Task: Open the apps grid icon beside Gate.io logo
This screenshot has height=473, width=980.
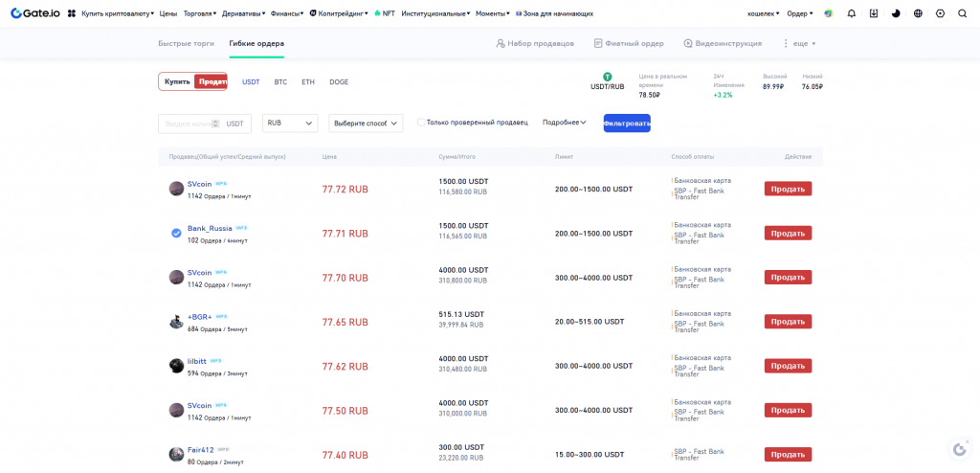Action: coord(72,13)
